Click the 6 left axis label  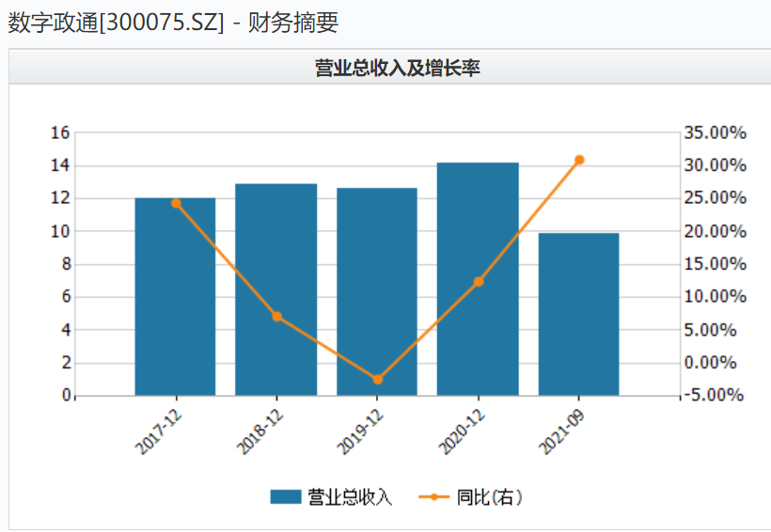(67, 296)
